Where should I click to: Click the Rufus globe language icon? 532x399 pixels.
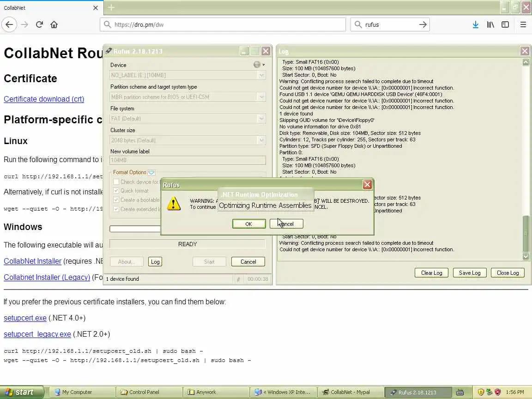[257, 65]
